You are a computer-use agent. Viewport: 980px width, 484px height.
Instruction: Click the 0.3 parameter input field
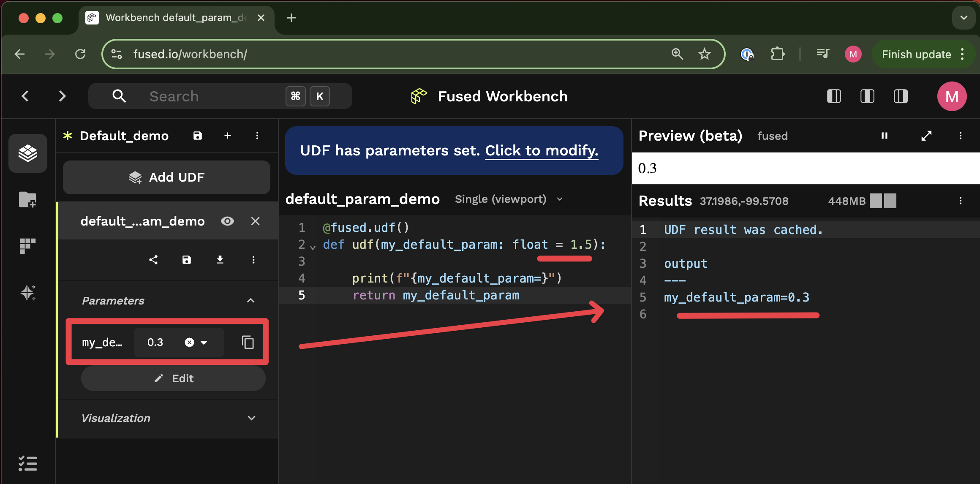pyautogui.click(x=179, y=343)
